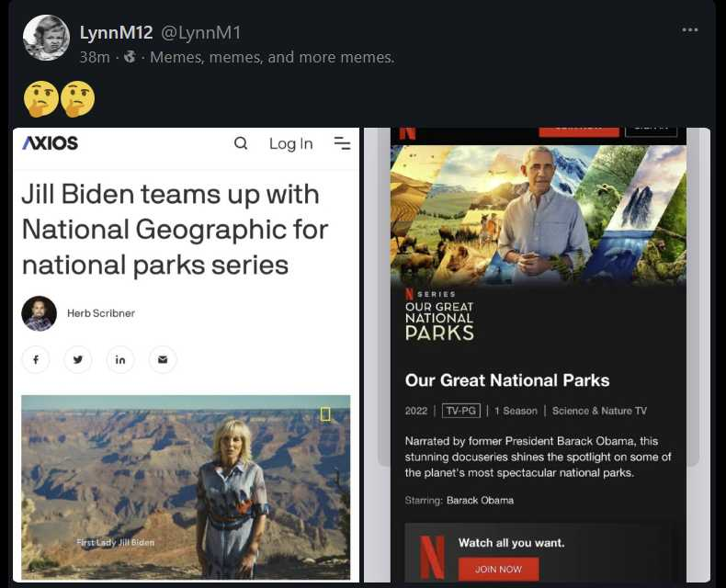The image size is (726, 588).
Task: Share the article by email
Action: point(163,359)
